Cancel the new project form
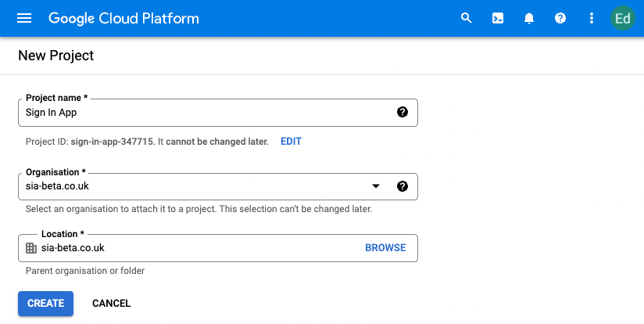This screenshot has width=644, height=324. tap(111, 304)
